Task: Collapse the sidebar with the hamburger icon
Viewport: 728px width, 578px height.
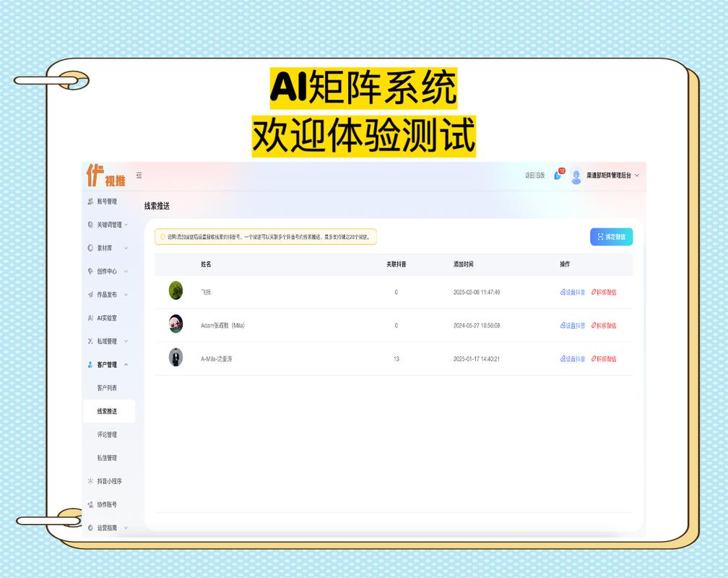Action: point(139,175)
